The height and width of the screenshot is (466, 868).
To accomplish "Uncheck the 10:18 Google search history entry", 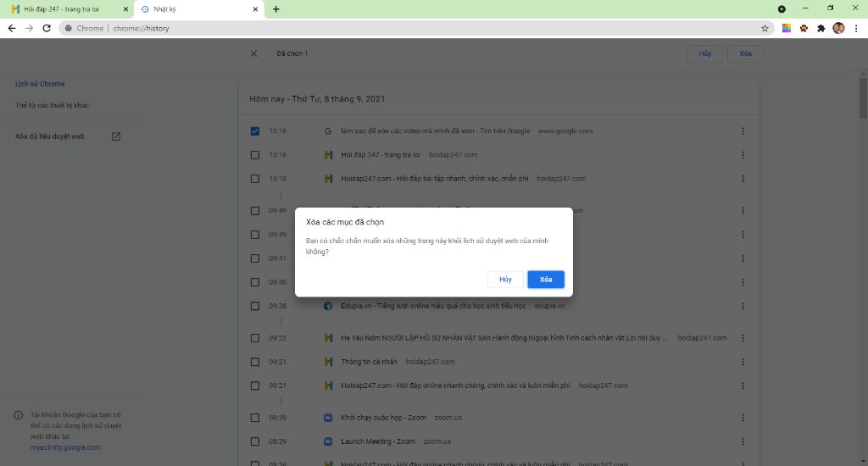I will click(254, 131).
